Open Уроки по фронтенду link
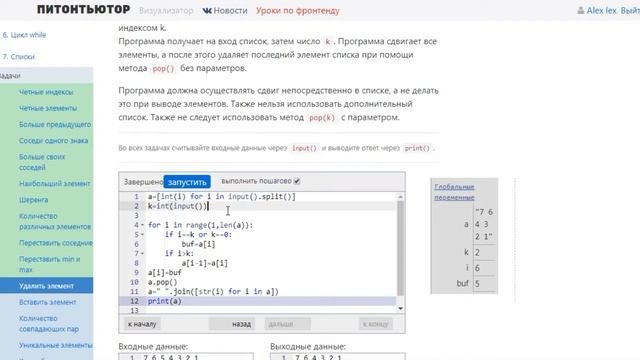 click(x=298, y=11)
